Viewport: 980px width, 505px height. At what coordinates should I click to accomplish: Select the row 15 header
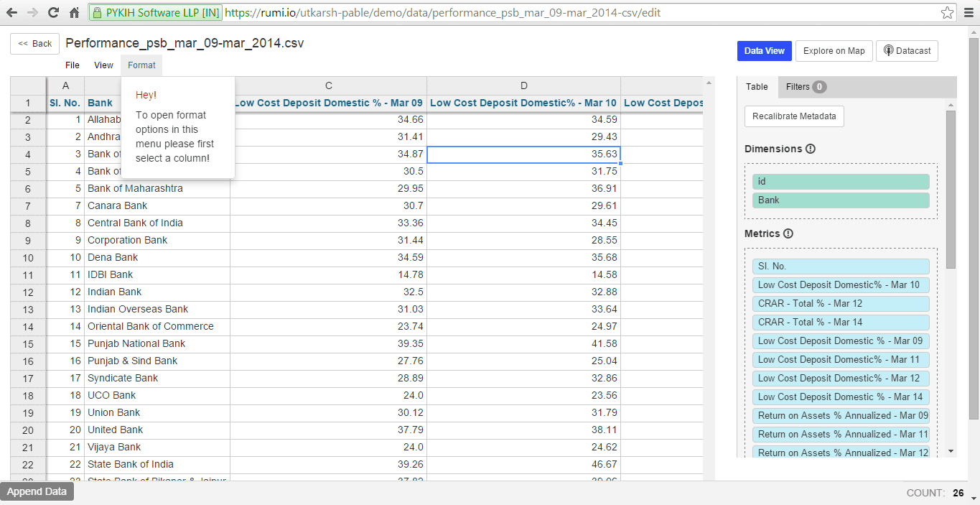tap(28, 343)
